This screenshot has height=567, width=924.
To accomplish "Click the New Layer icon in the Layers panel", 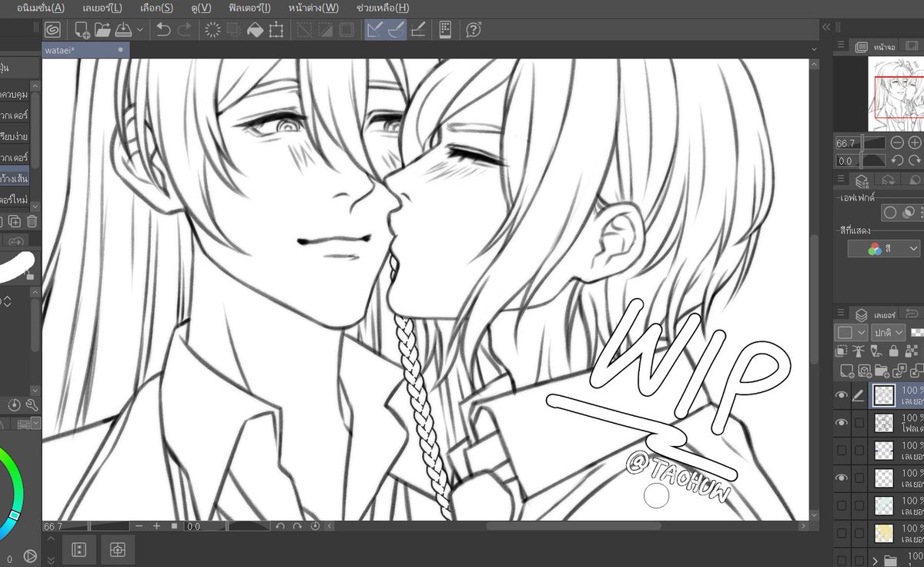I will 847,371.
